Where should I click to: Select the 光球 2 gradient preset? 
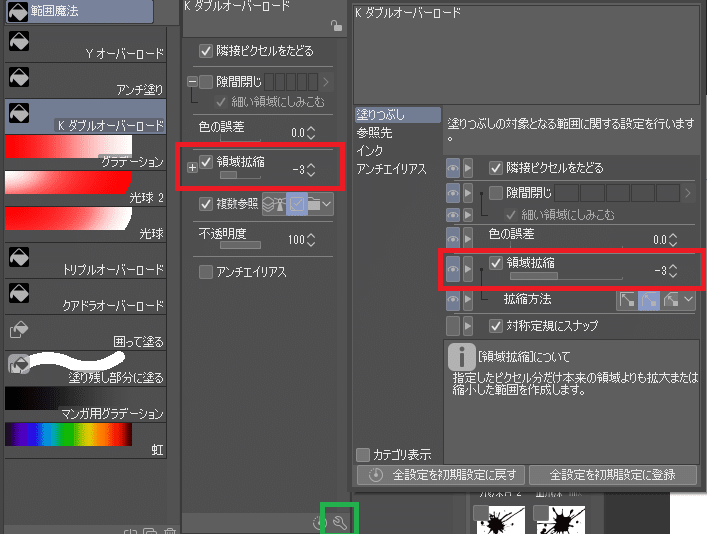(x=86, y=188)
